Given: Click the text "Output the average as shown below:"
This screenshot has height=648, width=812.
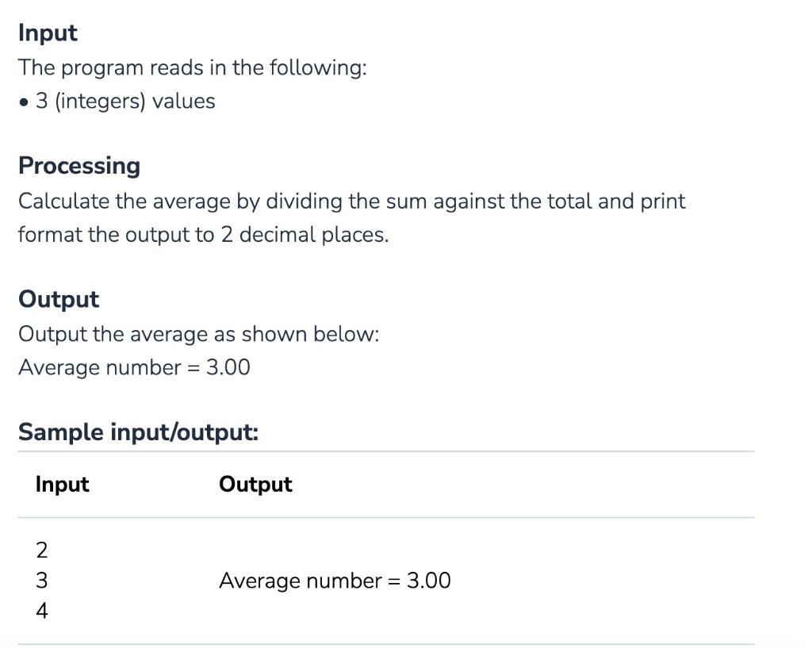Looking at the screenshot, I should tap(199, 335).
